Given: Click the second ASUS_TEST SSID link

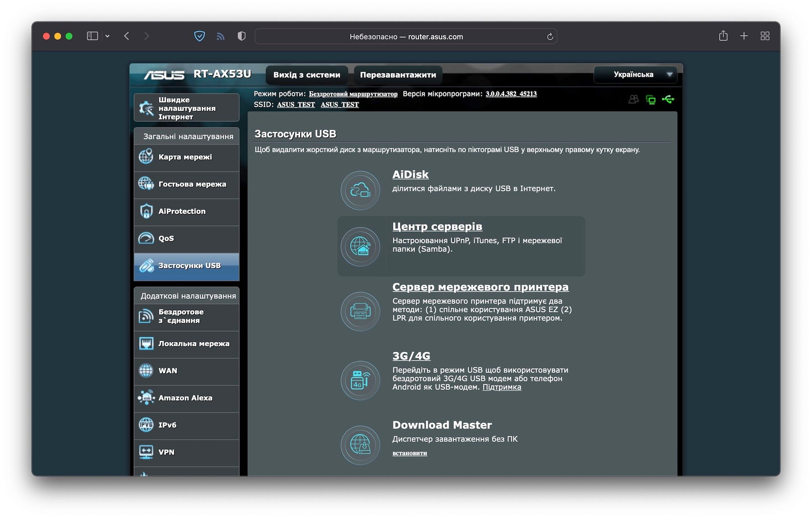Looking at the screenshot, I should point(340,105).
